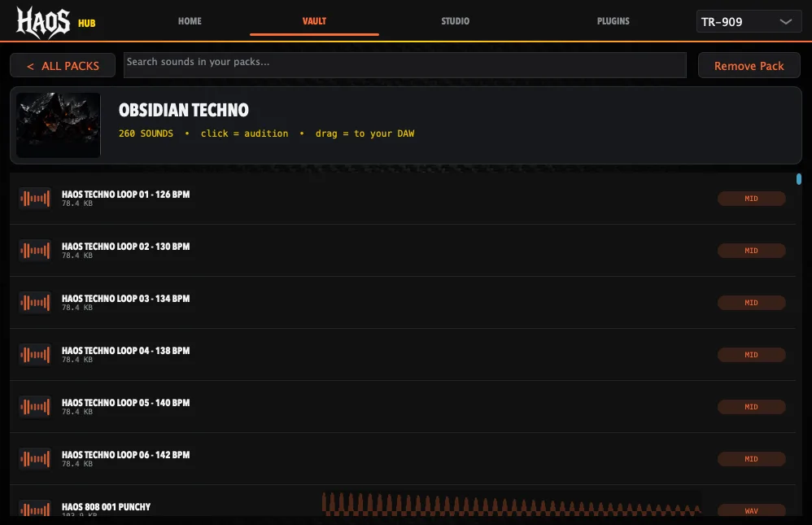Go back to ALL PACKS
The width and height of the screenshot is (812, 525).
point(63,65)
